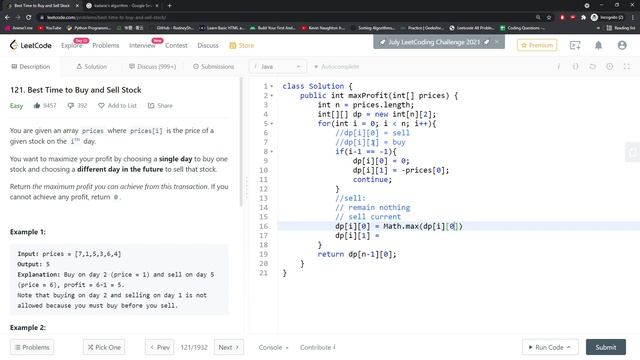This screenshot has height=360, width=640.
Task: Switch to the Submissions tab
Action: pyautogui.click(x=213, y=67)
